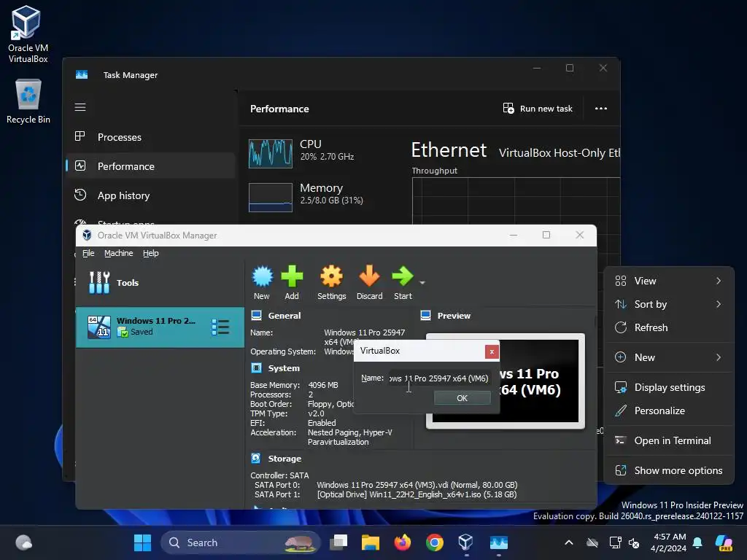Click the Storage section header
Screen dimensions: 747x560
pos(285,459)
